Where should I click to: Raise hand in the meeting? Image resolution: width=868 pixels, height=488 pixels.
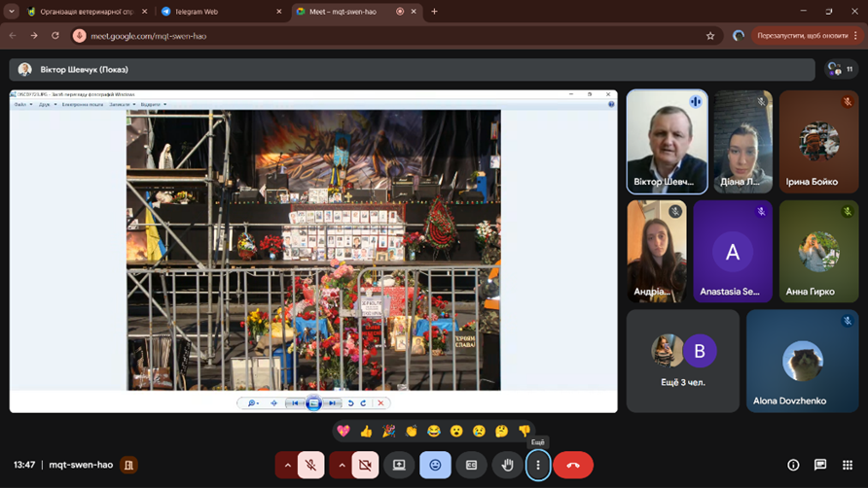coord(507,466)
